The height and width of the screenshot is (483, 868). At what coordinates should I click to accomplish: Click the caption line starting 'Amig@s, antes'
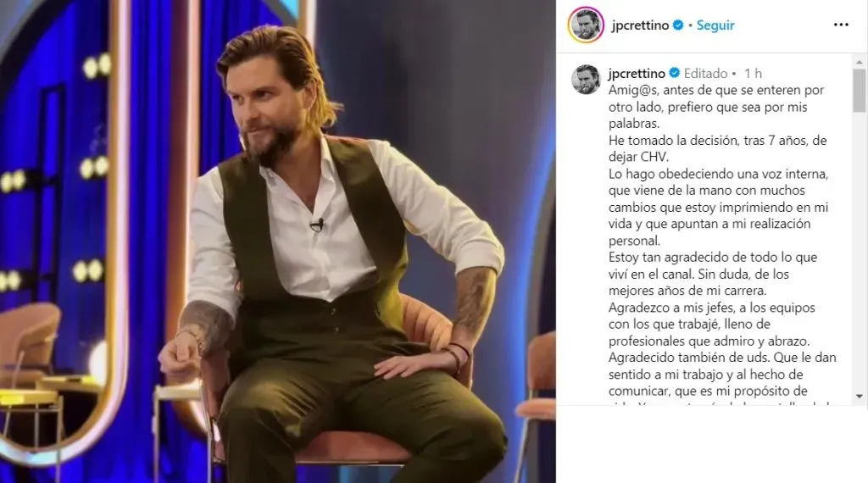click(x=716, y=90)
